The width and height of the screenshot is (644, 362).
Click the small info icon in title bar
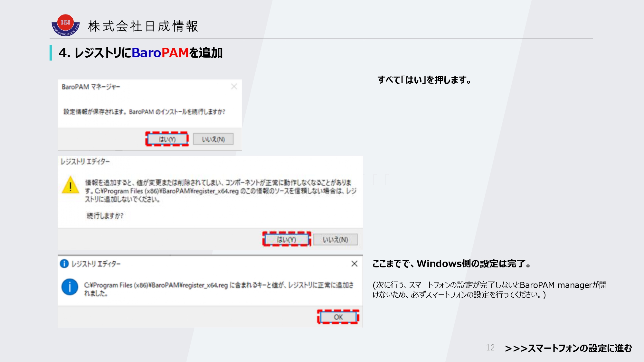coord(64,264)
